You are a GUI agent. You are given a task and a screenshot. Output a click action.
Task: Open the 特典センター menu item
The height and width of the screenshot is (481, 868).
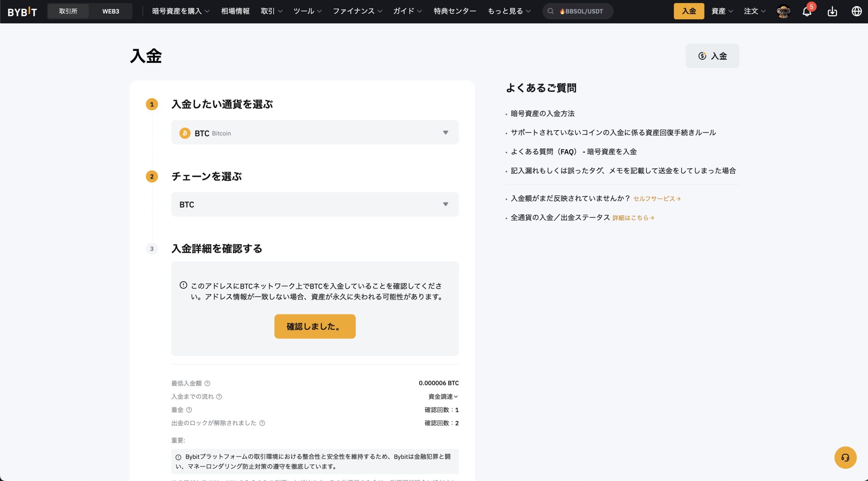(454, 11)
